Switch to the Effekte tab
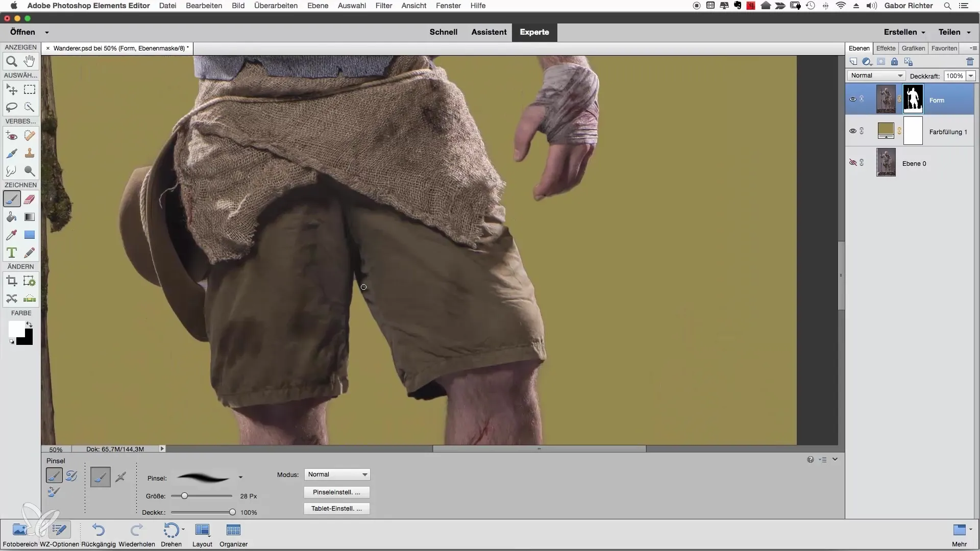Screen dimensions: 980x551 [x=886, y=48]
